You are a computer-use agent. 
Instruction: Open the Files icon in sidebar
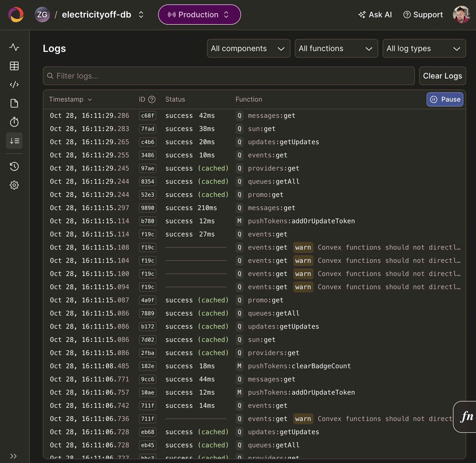point(14,103)
